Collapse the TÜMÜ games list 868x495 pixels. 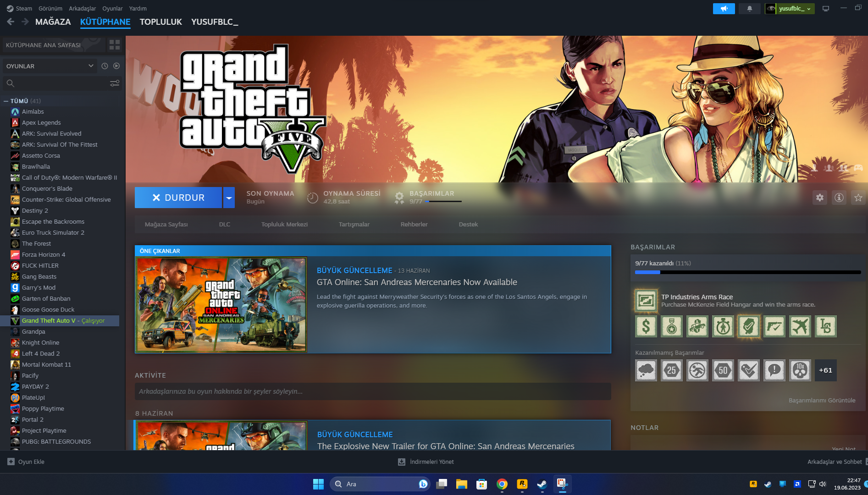click(6, 101)
